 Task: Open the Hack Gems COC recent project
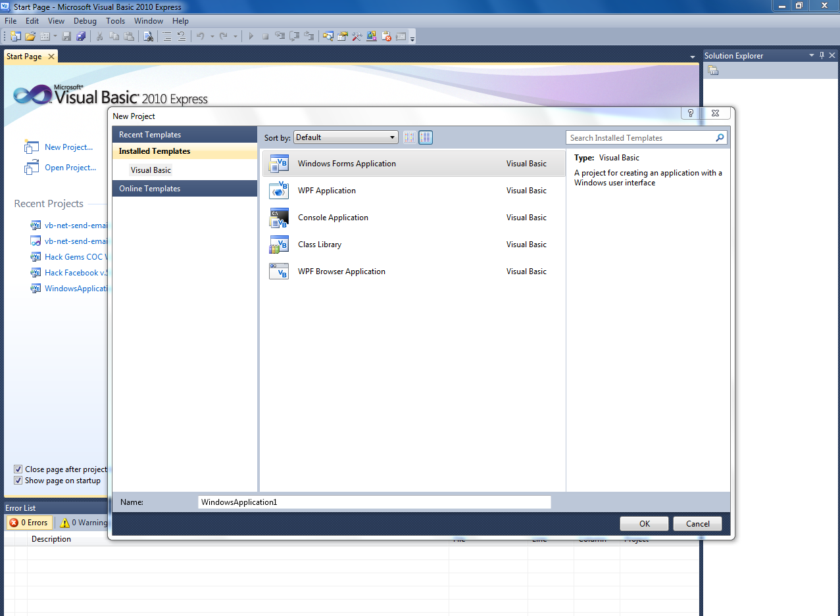click(76, 257)
